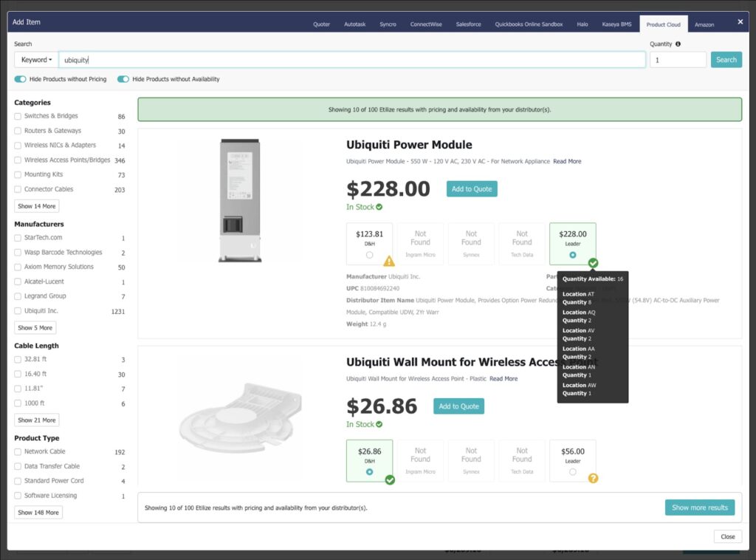Close the Add Item dialog with X

click(x=740, y=21)
